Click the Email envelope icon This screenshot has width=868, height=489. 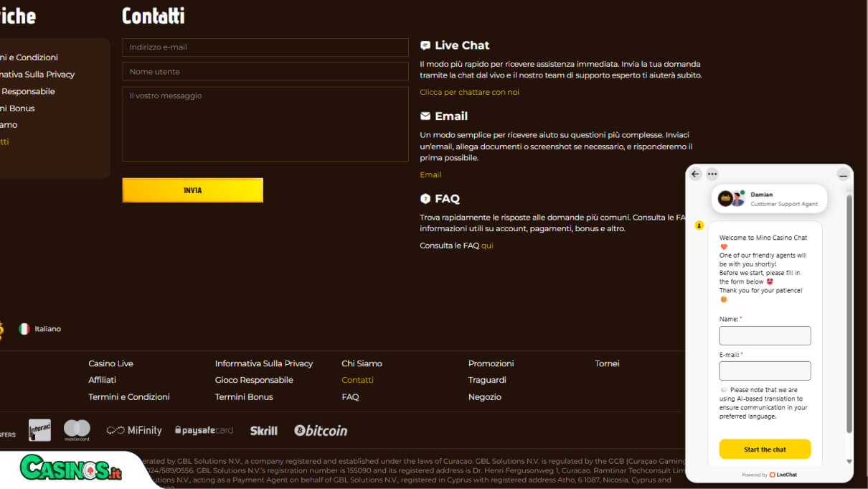(x=425, y=116)
